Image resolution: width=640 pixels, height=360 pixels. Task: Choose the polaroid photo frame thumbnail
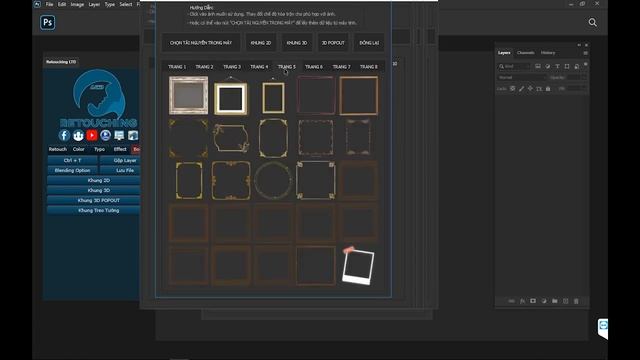pos(358,266)
